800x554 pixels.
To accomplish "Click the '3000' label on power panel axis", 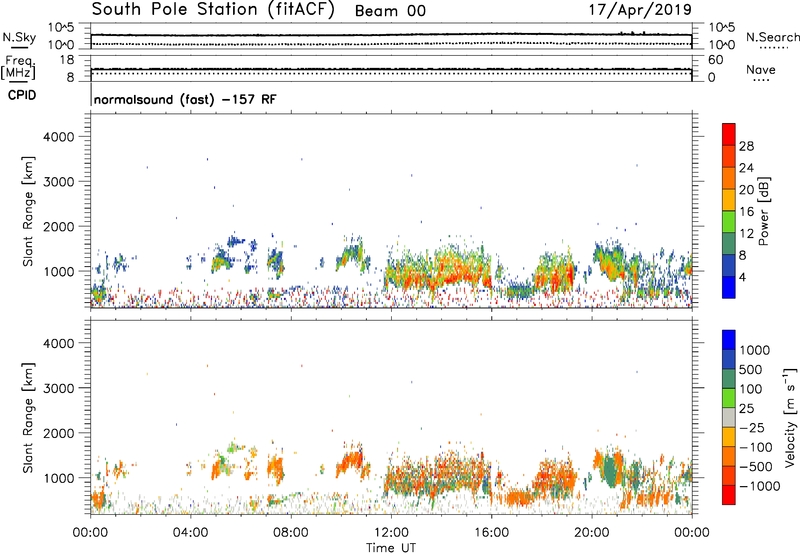I will (x=58, y=182).
